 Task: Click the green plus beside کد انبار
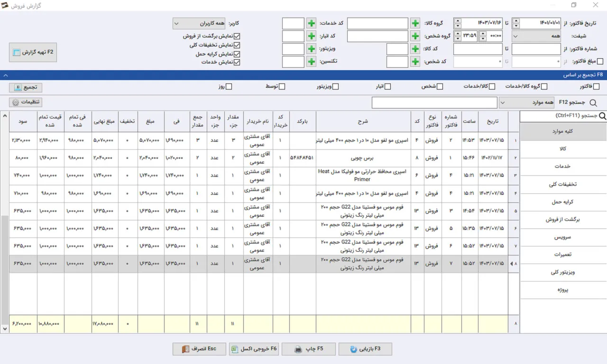click(x=311, y=36)
